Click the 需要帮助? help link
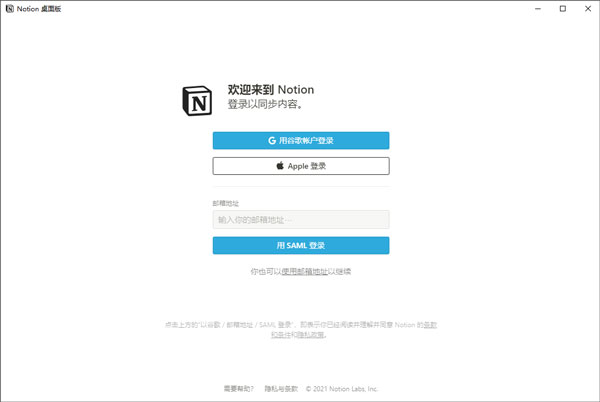Image resolution: width=600 pixels, height=402 pixels. [238, 388]
